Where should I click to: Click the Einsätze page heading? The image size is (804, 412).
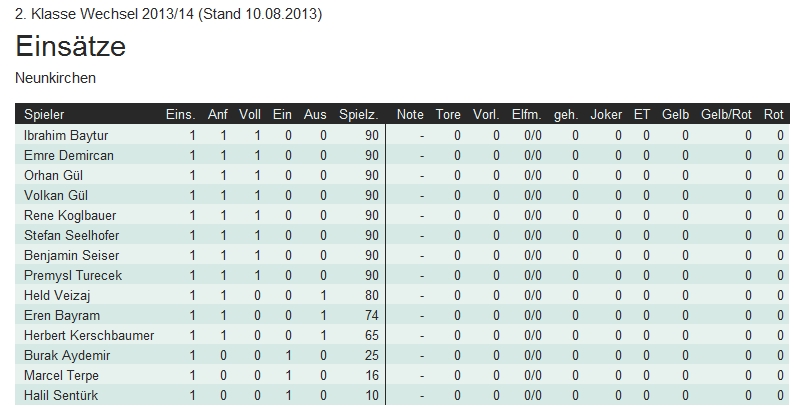point(70,46)
